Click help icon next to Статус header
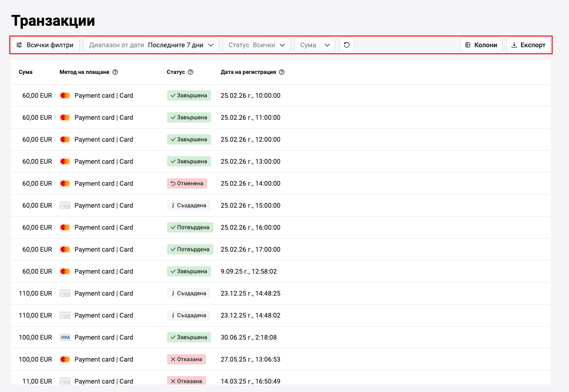 coord(190,73)
